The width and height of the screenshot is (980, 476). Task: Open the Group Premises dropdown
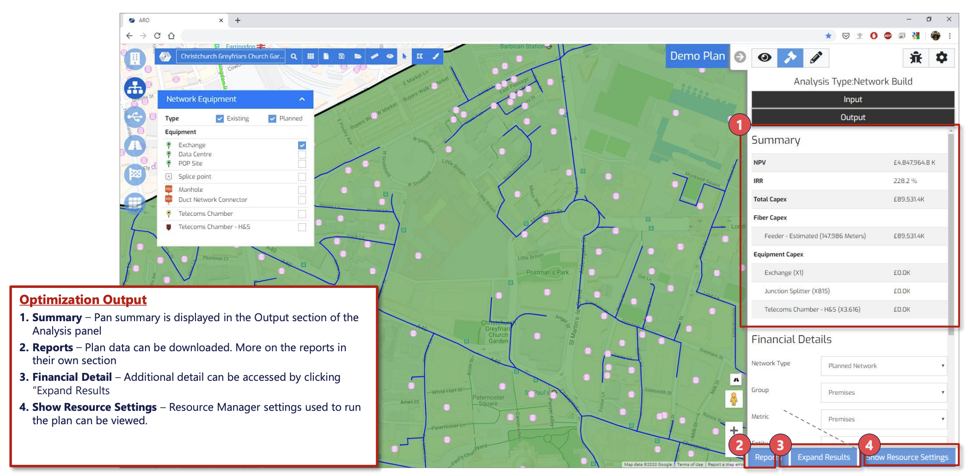tap(884, 392)
